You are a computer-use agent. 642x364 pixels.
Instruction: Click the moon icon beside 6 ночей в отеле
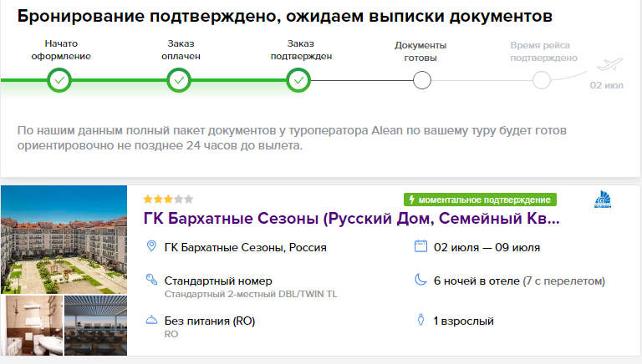pyautogui.click(x=420, y=280)
